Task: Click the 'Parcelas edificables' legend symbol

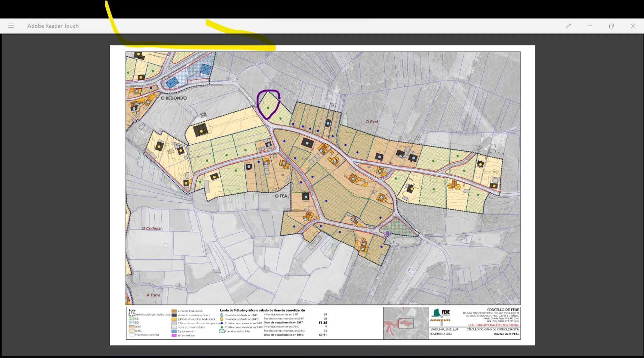Action: coord(221,331)
